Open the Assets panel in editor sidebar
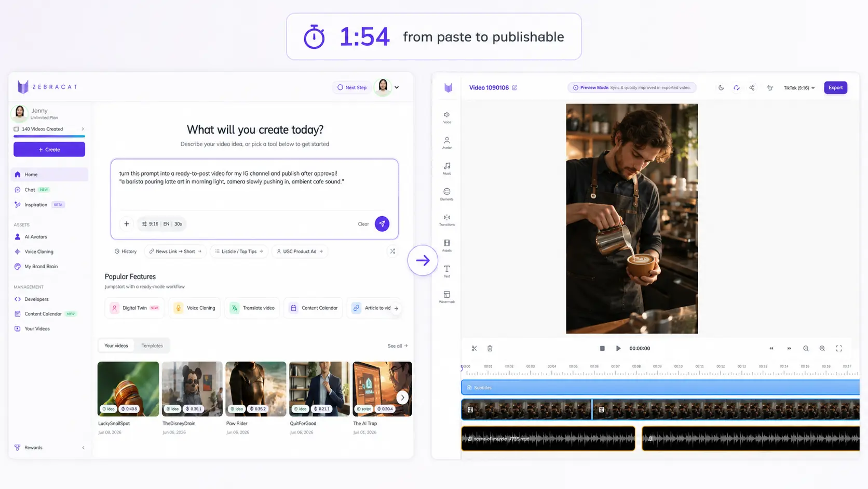This screenshot has height=489, width=868. [x=446, y=245]
